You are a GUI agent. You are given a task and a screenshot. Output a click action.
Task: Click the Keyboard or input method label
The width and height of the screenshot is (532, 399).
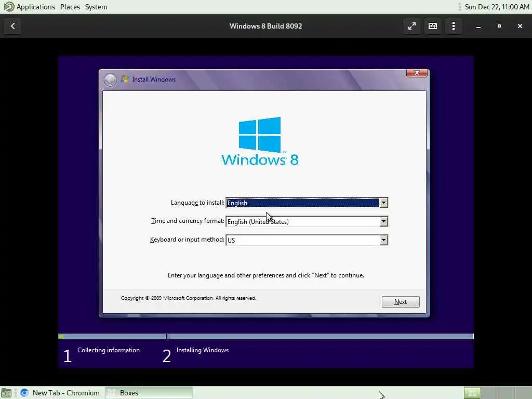187,240
